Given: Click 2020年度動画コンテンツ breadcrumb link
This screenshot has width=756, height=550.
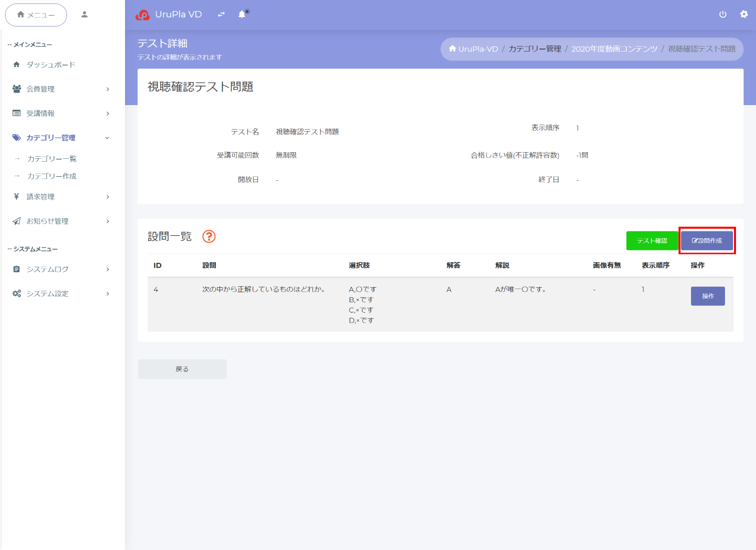Looking at the screenshot, I should tap(614, 49).
